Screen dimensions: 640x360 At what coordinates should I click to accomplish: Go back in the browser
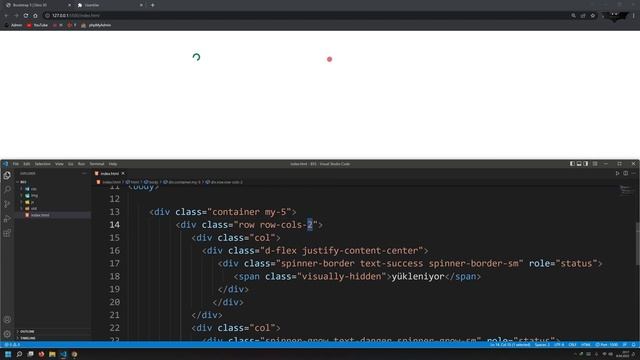pyautogui.click(x=6, y=16)
